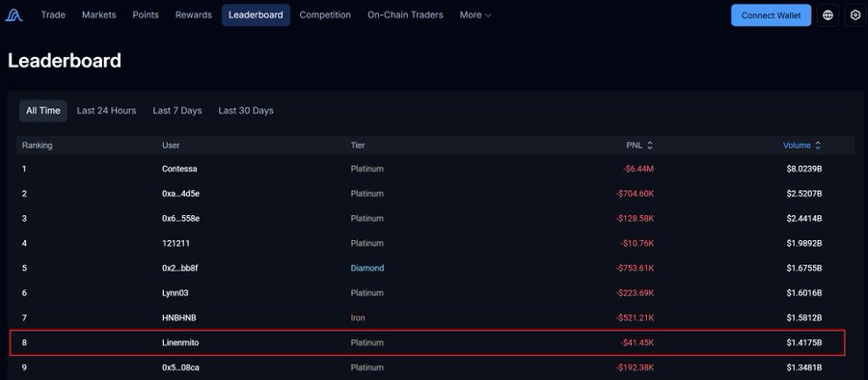Click volume value $1.6016B

click(803, 293)
